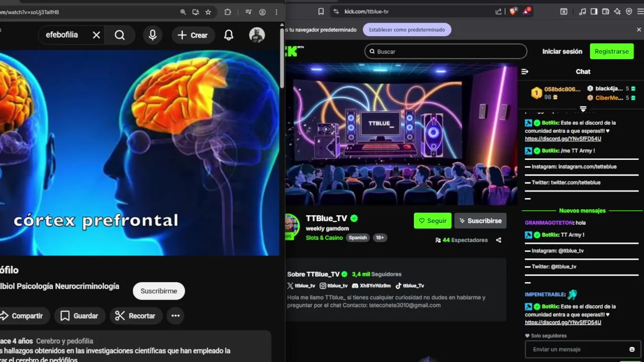Click IMPENETRABLE username in chat
The image size is (644, 362).
(545, 295)
